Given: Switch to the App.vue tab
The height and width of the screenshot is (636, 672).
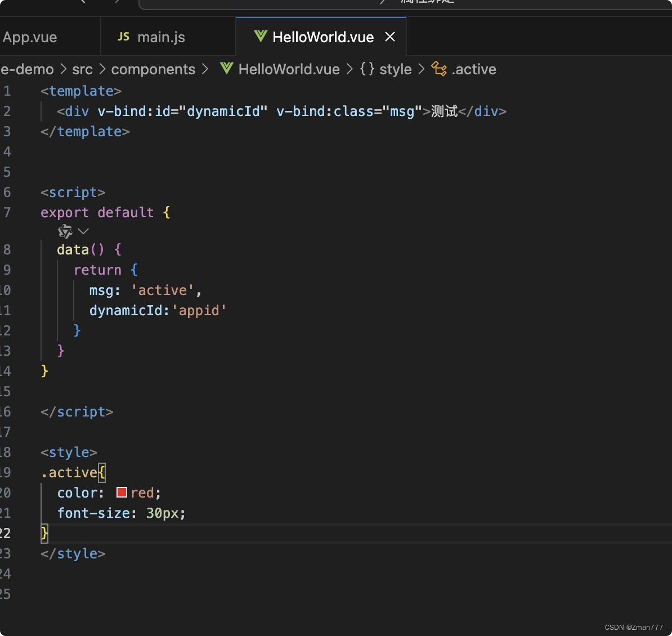Looking at the screenshot, I should [30, 36].
